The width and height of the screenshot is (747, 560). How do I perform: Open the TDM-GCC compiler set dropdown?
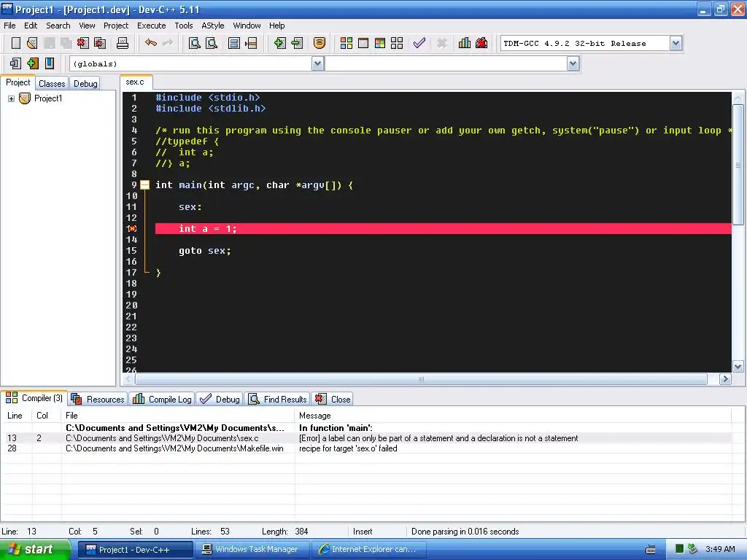(676, 43)
